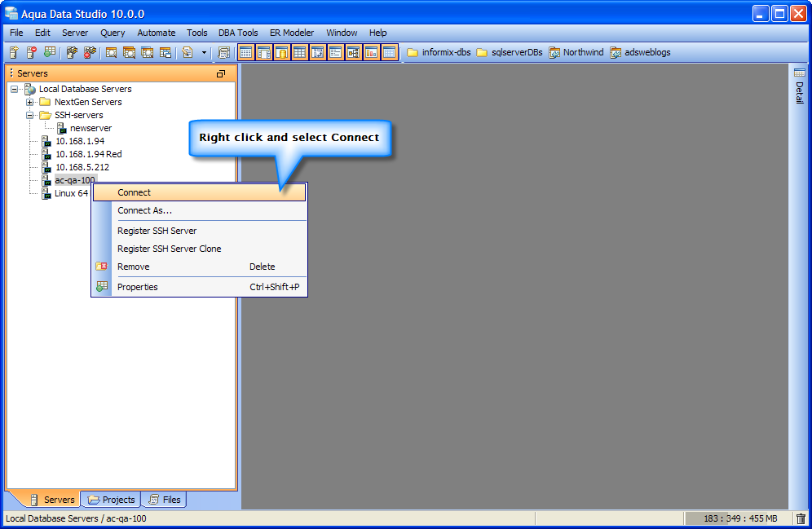Select the 10.168.1.94 Red server
812x529 pixels.
click(x=89, y=154)
